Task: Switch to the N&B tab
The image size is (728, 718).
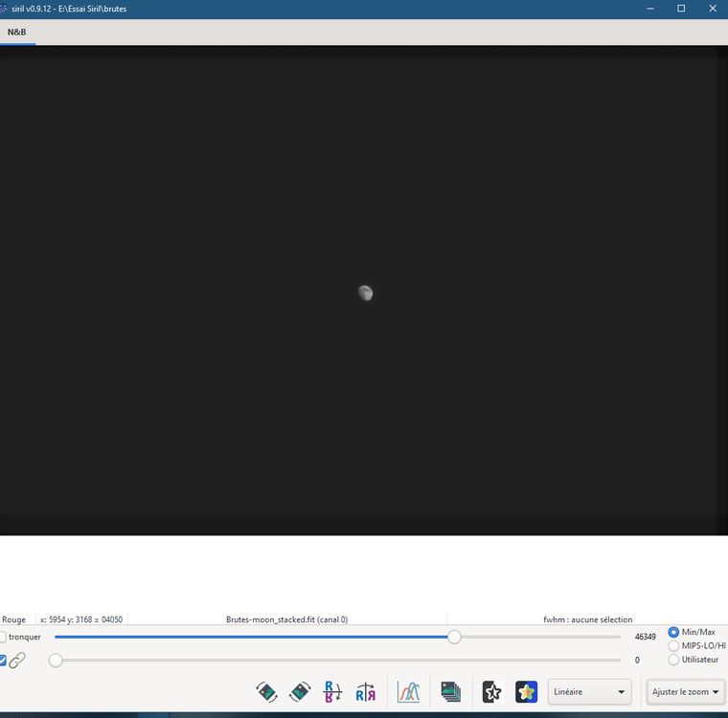Action: coord(17,32)
